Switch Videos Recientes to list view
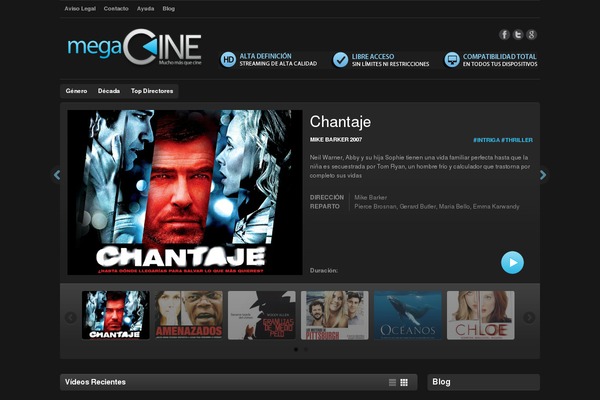Screen dimensions: 600x400 (x=393, y=382)
